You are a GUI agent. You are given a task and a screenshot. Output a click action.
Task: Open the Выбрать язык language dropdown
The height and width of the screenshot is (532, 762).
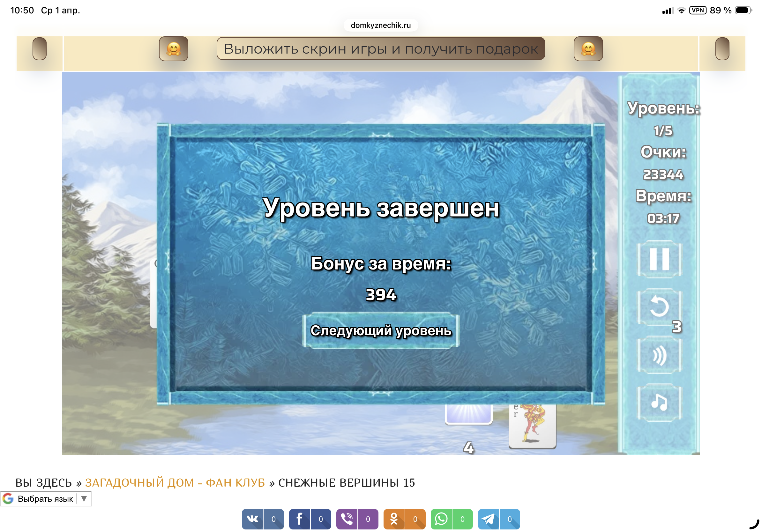pyautogui.click(x=45, y=499)
